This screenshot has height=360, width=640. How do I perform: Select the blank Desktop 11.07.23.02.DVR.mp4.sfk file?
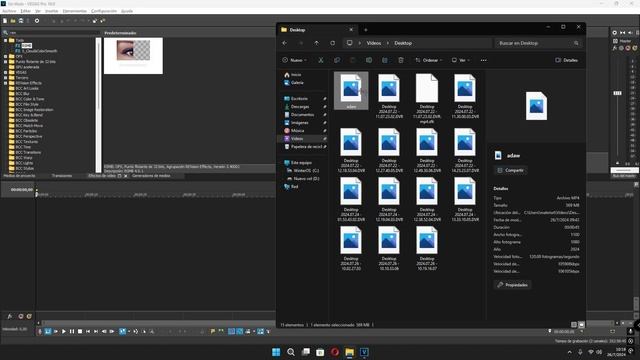pos(427,98)
